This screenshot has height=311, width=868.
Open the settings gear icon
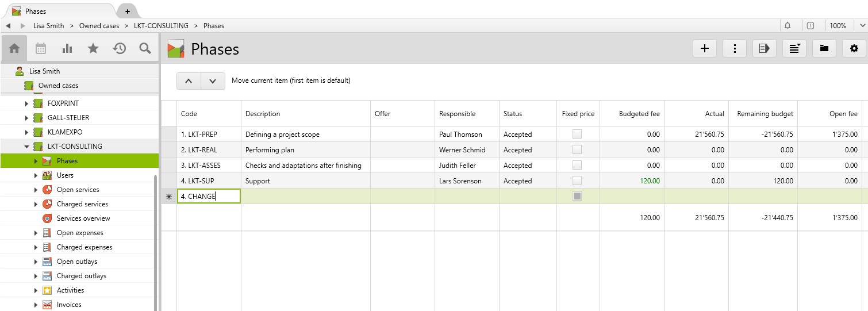[854, 49]
